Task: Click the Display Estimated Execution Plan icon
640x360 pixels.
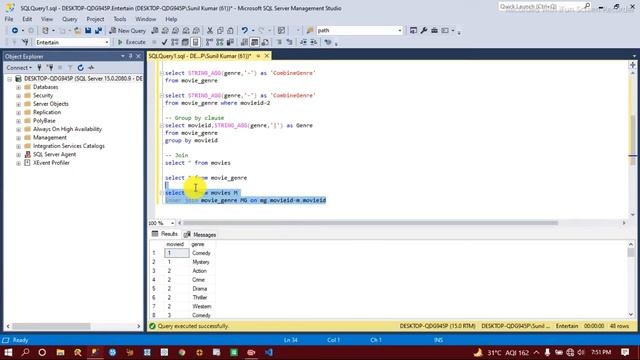Action: click(175, 42)
